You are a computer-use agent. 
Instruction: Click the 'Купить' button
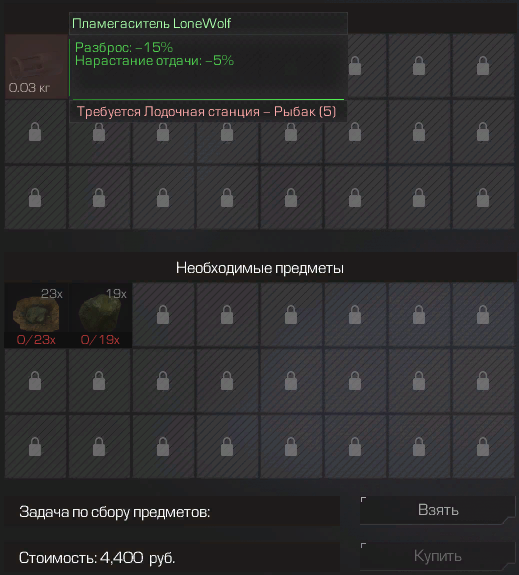tap(438, 556)
